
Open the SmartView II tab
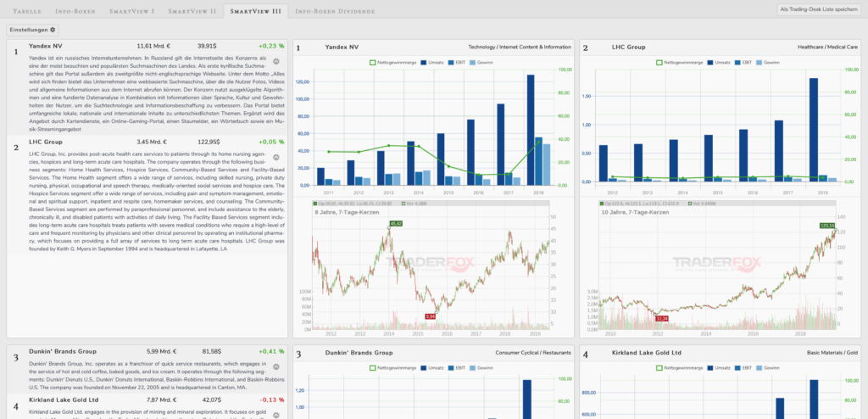tap(192, 11)
